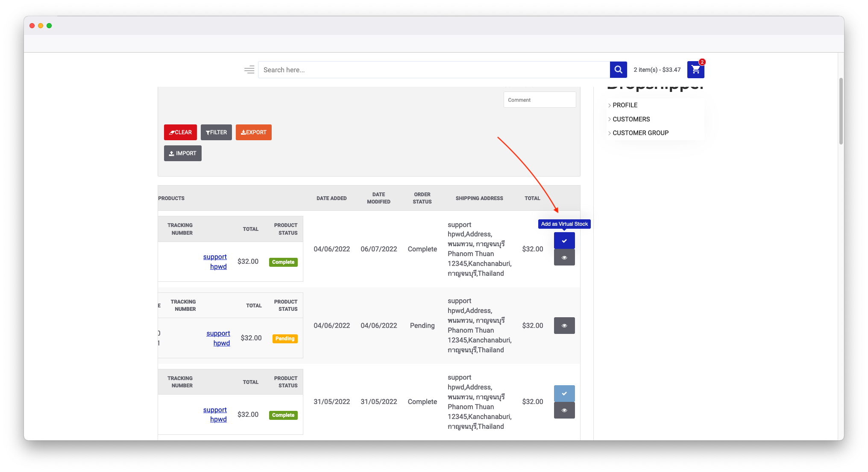Click the Add as Virtual Stock checkmark
This screenshot has height=472, width=868.
[x=564, y=240]
